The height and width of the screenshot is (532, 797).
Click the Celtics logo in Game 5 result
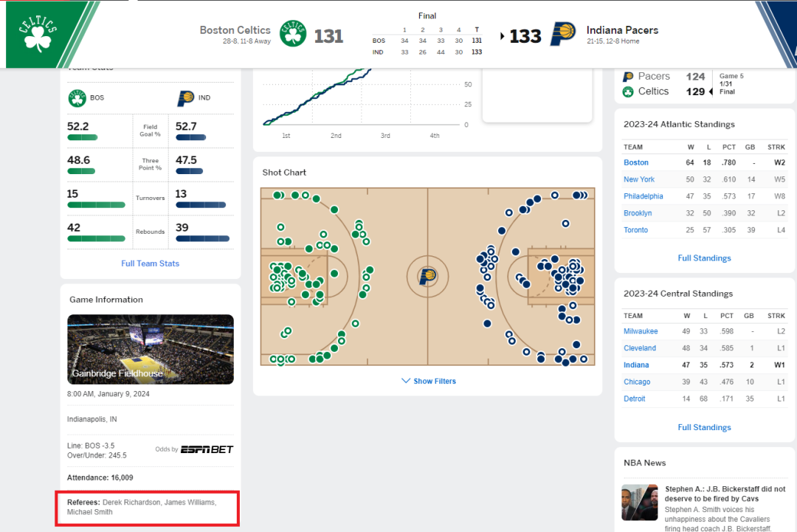click(x=628, y=91)
